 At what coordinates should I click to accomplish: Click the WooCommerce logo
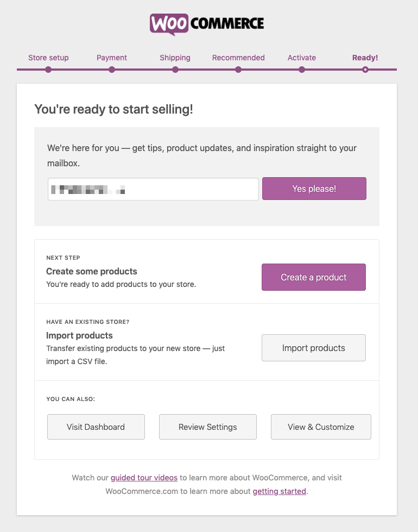click(x=207, y=24)
